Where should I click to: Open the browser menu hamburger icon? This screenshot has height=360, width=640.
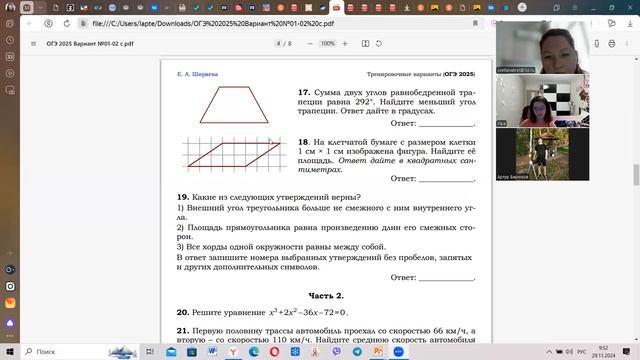coord(574,7)
